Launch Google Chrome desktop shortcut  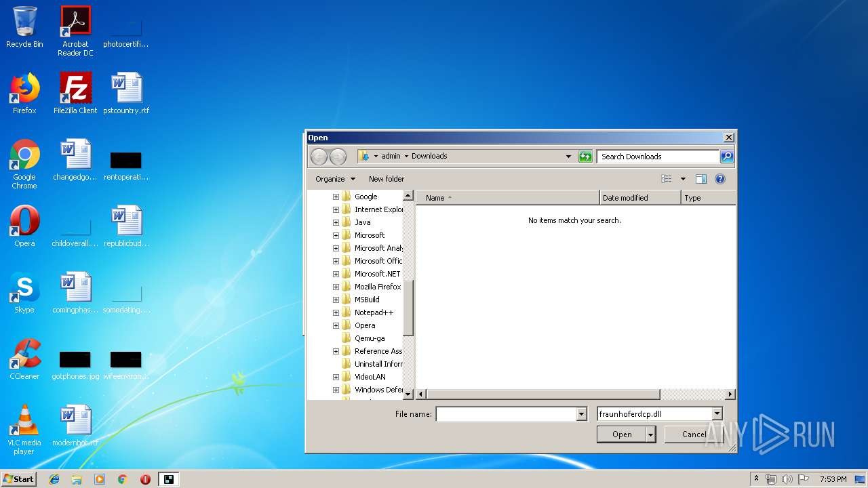pos(24,164)
